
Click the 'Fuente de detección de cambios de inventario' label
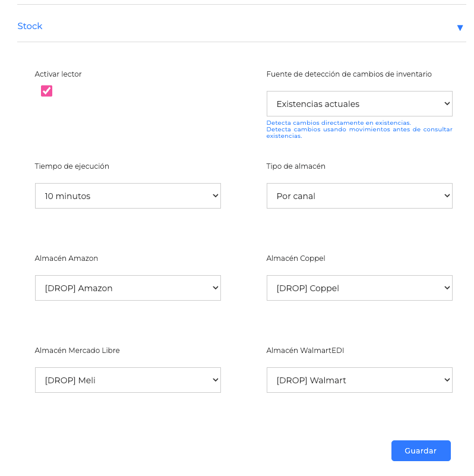click(349, 74)
